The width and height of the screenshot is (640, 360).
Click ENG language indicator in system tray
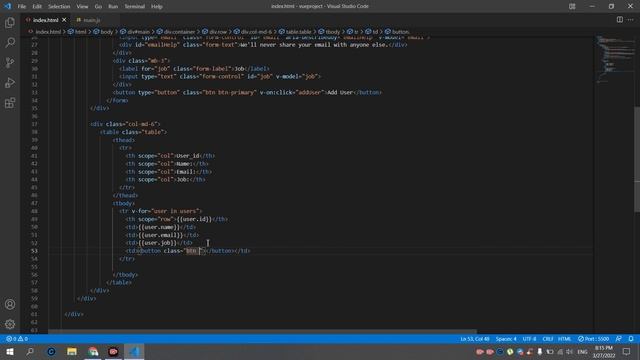582,351
